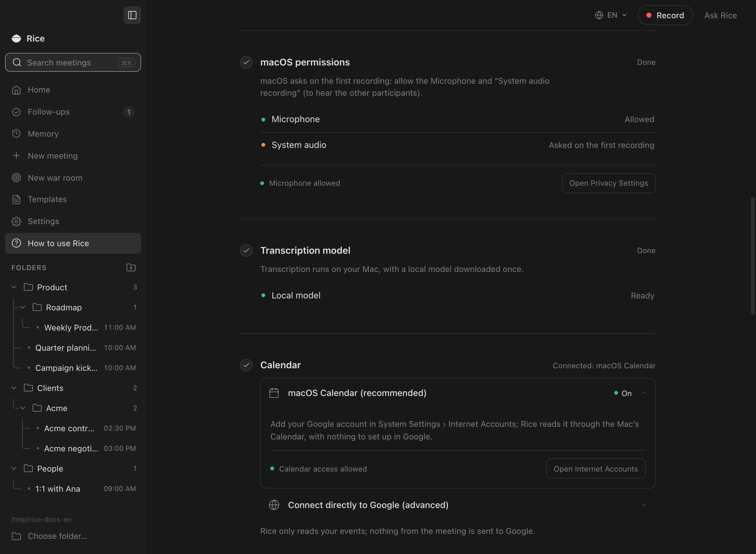This screenshot has height=554, width=756.
Task: Toggle the Calendar step checkmark
Action: (x=246, y=365)
